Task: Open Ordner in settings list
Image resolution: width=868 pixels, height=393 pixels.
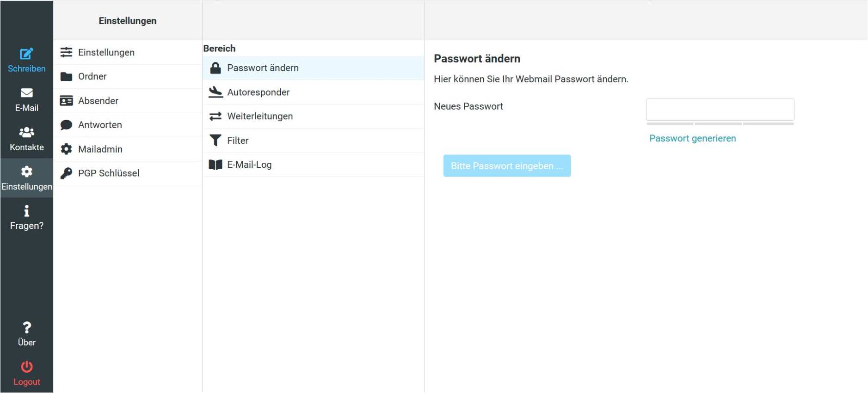Action: 92,76
